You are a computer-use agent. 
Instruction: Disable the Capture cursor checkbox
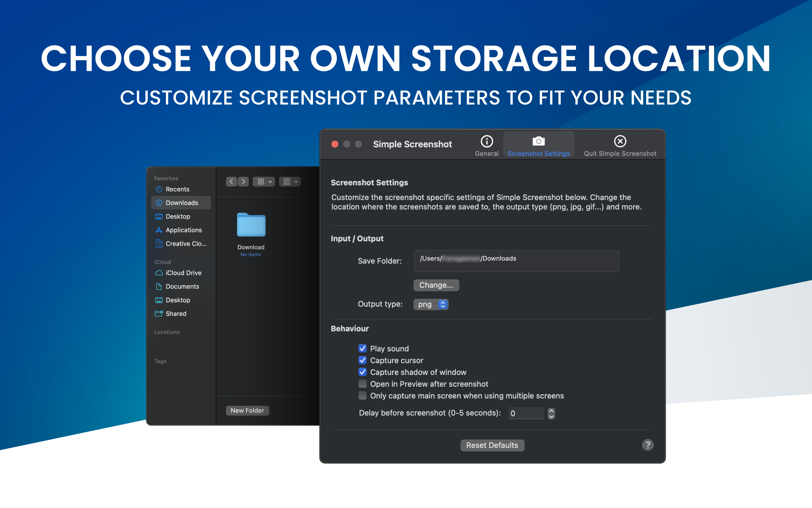click(362, 360)
